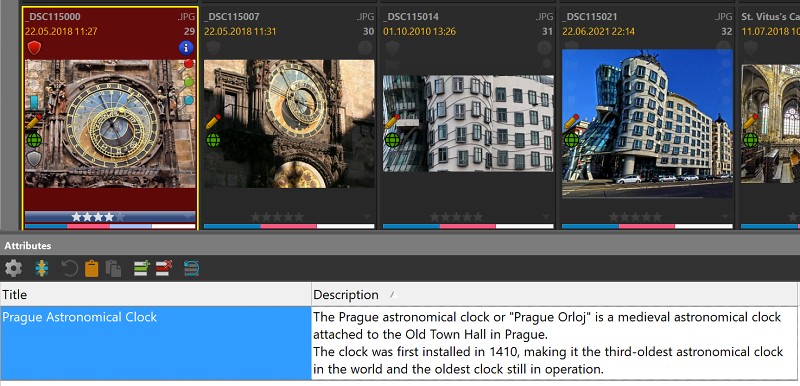Viewport: 800px width, 386px height.
Task: Set star rating on _DSC115000
Action: point(98,217)
